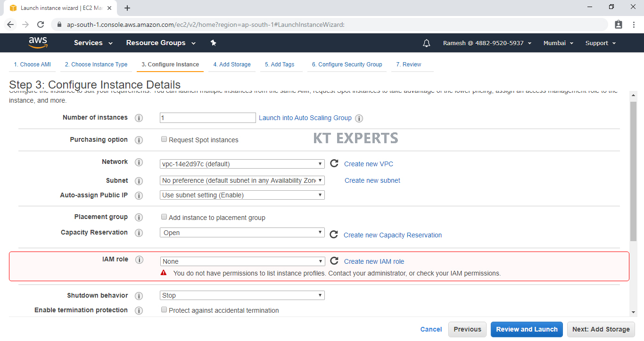Click info icon beside Network
The width and height of the screenshot is (644, 341).
pyautogui.click(x=139, y=162)
